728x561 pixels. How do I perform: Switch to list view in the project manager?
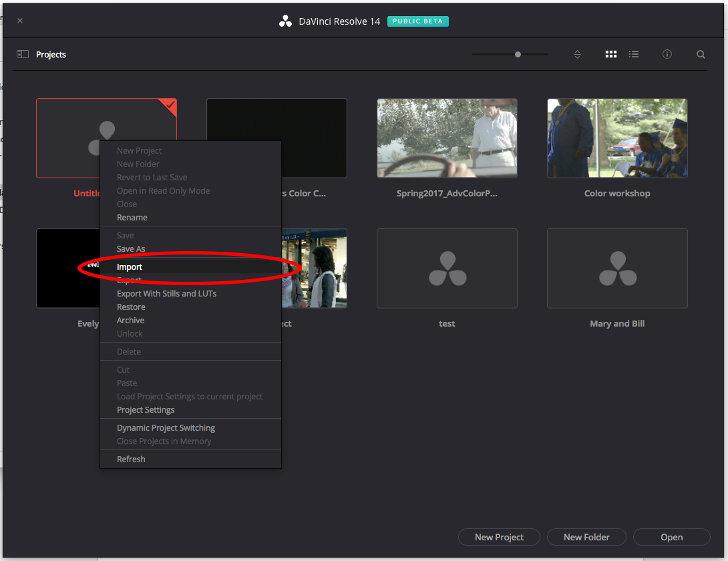(x=633, y=54)
